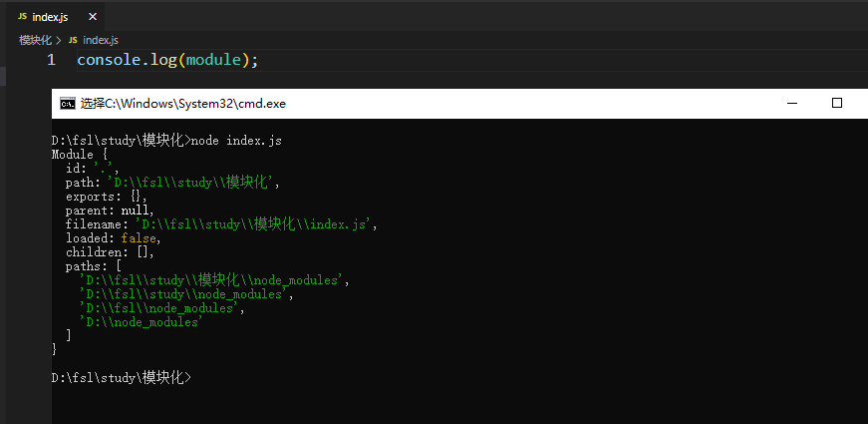Image resolution: width=868 pixels, height=424 pixels.
Task: Click the 'children: []' output line
Action: pos(111,252)
